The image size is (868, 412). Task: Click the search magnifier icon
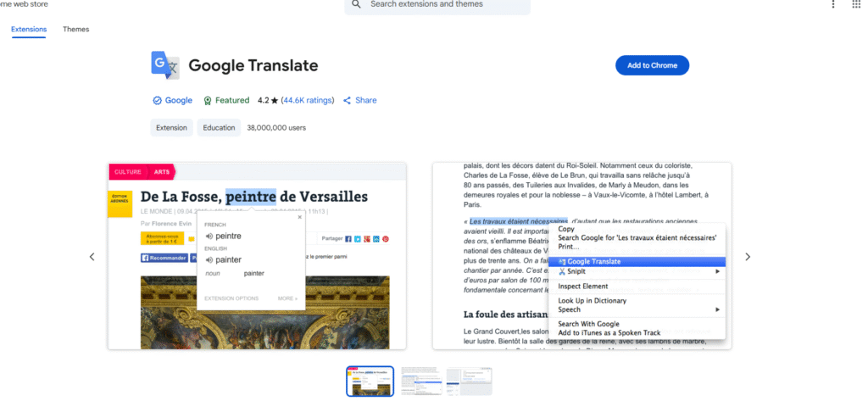[x=357, y=4]
